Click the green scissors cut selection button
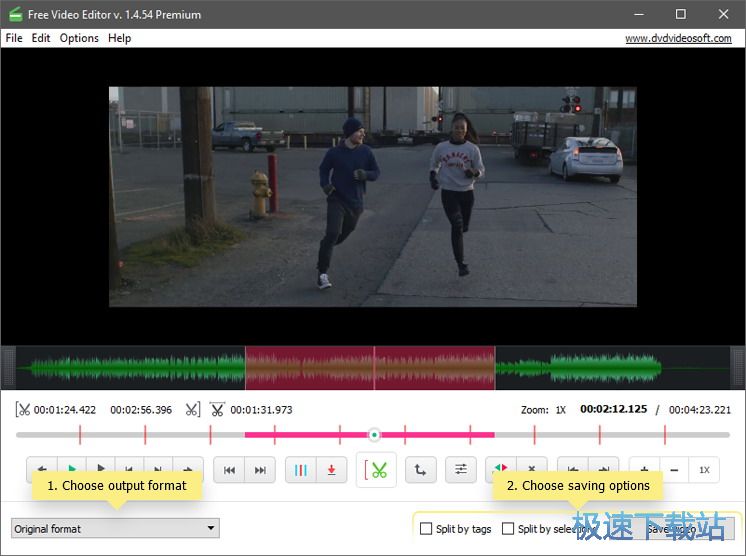Screen dimensions: 746x556 click(376, 470)
